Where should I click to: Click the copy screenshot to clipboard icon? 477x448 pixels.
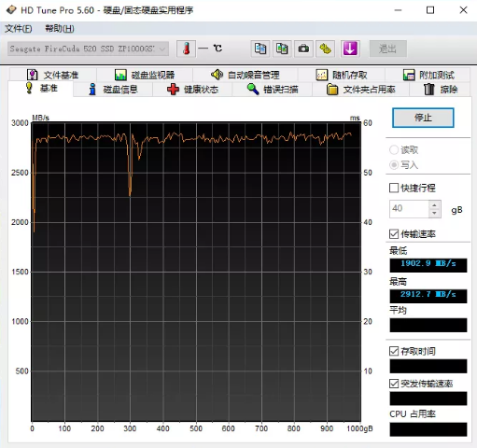coord(282,49)
